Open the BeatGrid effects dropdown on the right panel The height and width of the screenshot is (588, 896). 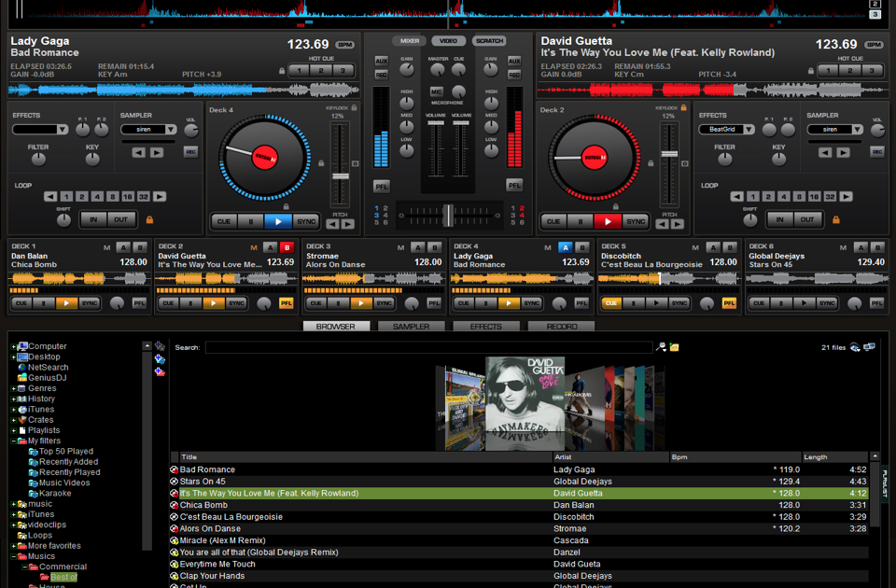[x=727, y=129]
